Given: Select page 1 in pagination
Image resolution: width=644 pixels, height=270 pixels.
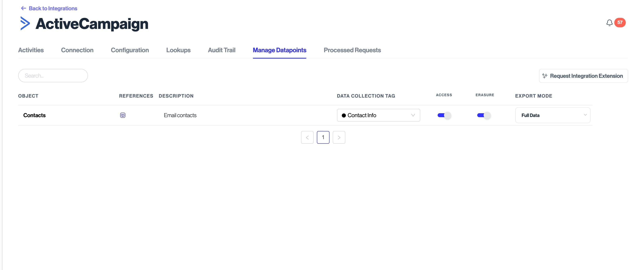Looking at the screenshot, I should point(323,138).
